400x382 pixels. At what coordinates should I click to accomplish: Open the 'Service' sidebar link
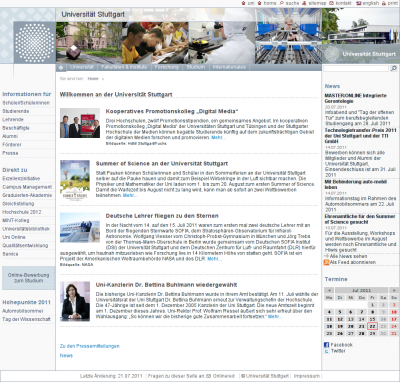pyautogui.click(x=10, y=254)
